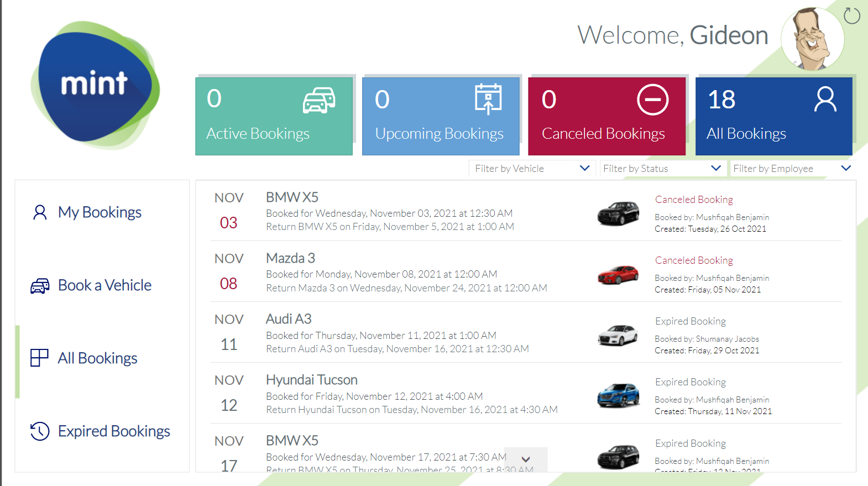The width and height of the screenshot is (868, 486).
Task: Click the minus-circle icon on Canceled Bookings
Action: (652, 100)
